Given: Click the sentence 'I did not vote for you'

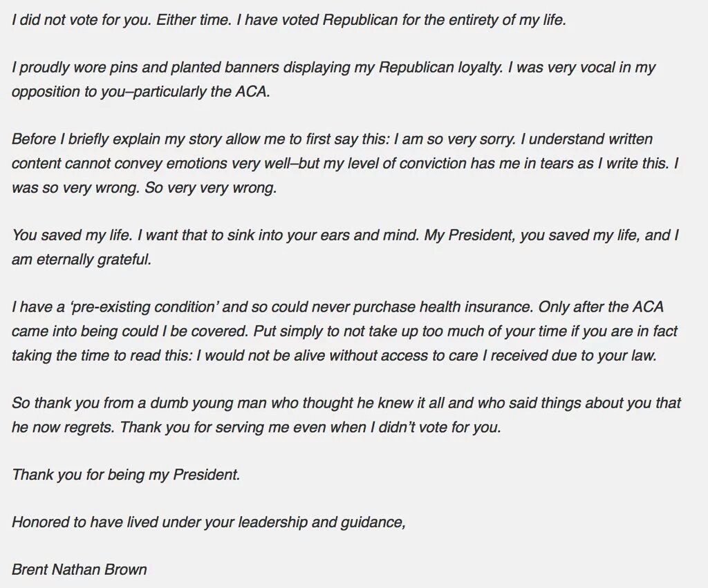Looking at the screenshot, I should 82,20.
